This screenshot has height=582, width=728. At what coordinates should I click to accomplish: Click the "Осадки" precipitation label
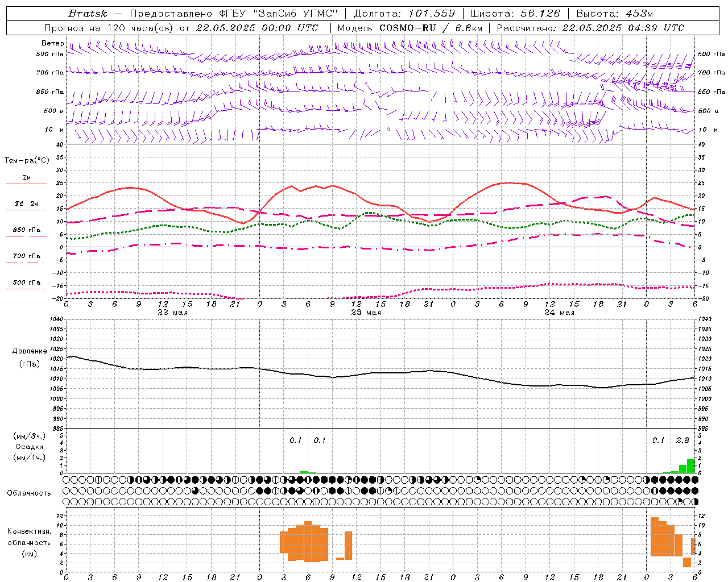[x=30, y=447]
